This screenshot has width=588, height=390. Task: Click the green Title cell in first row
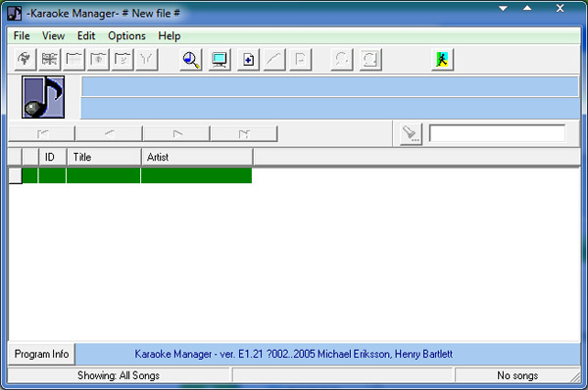tap(103, 175)
